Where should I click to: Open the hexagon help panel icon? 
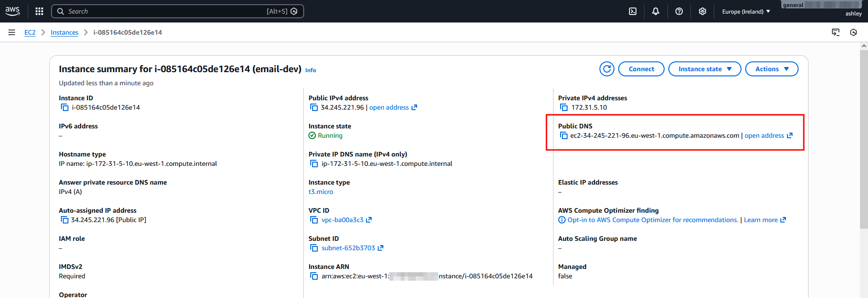[853, 32]
